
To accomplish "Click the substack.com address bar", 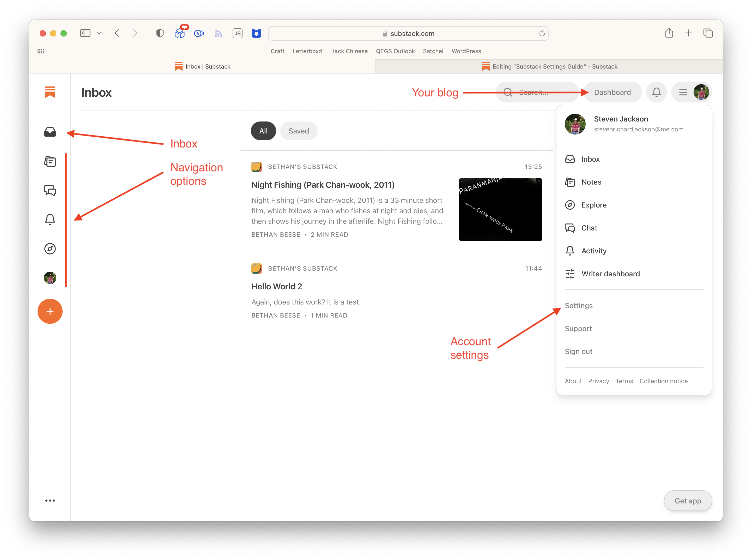I will click(408, 33).
